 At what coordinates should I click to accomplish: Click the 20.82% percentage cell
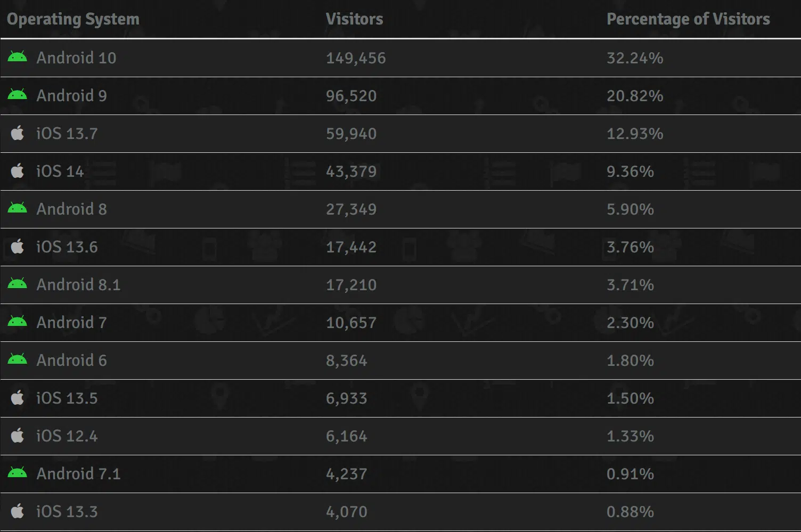pos(635,96)
